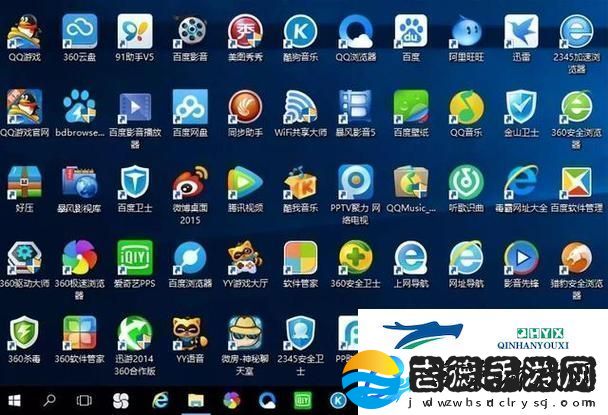
Task: Open the 爱奇艺PPS shortcut
Action: (x=135, y=258)
